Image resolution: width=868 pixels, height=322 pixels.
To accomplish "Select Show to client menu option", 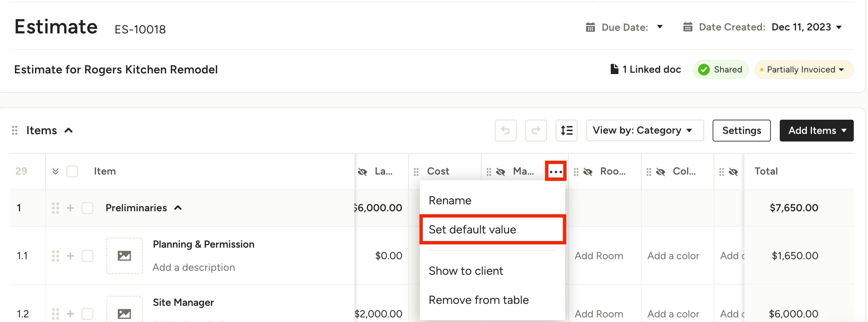I will point(492,271).
